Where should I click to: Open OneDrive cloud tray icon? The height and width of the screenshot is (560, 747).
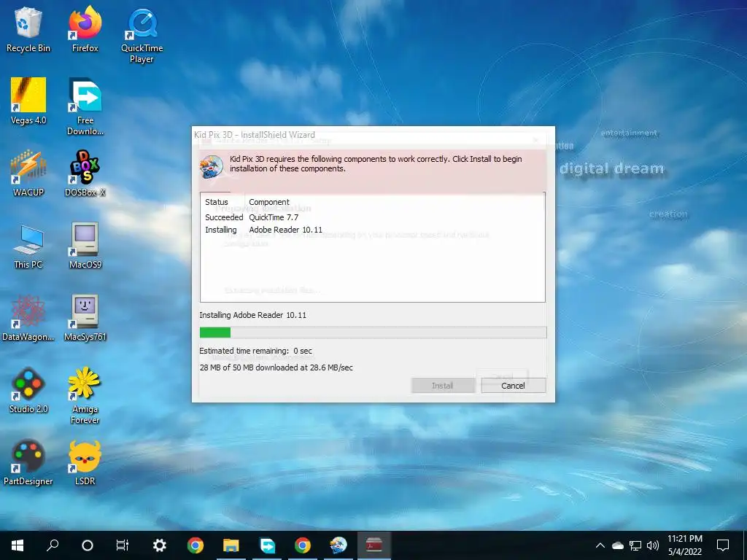point(618,545)
